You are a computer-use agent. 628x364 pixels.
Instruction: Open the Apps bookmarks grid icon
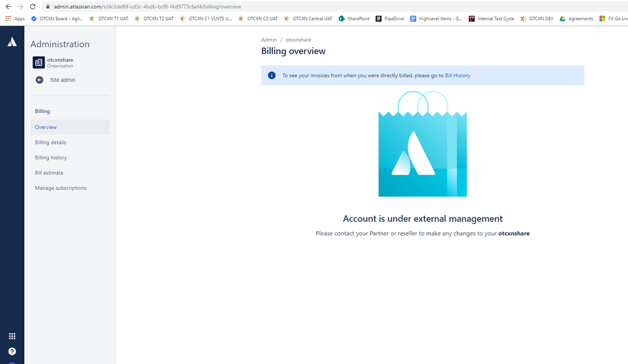tap(8, 18)
